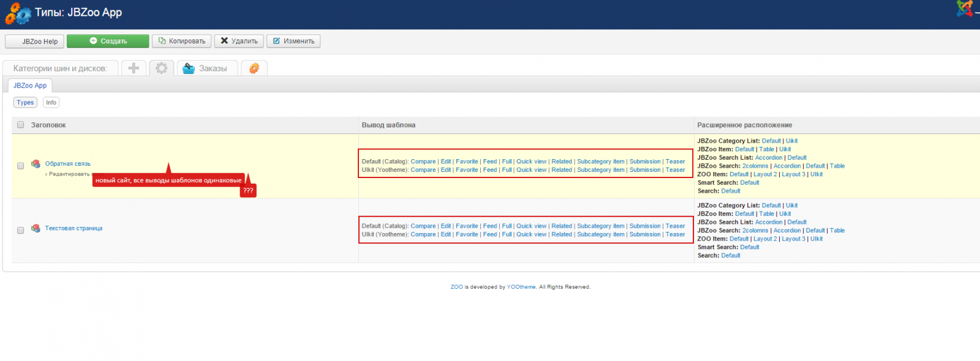The height and width of the screenshot is (361, 980).
Task: Toggle the select-all checkbox in header
Action: coord(20,125)
